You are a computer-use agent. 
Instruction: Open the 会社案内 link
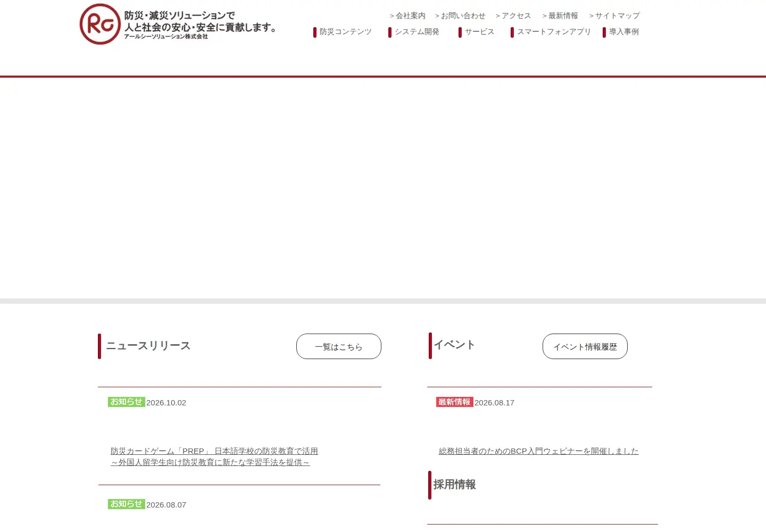407,16
